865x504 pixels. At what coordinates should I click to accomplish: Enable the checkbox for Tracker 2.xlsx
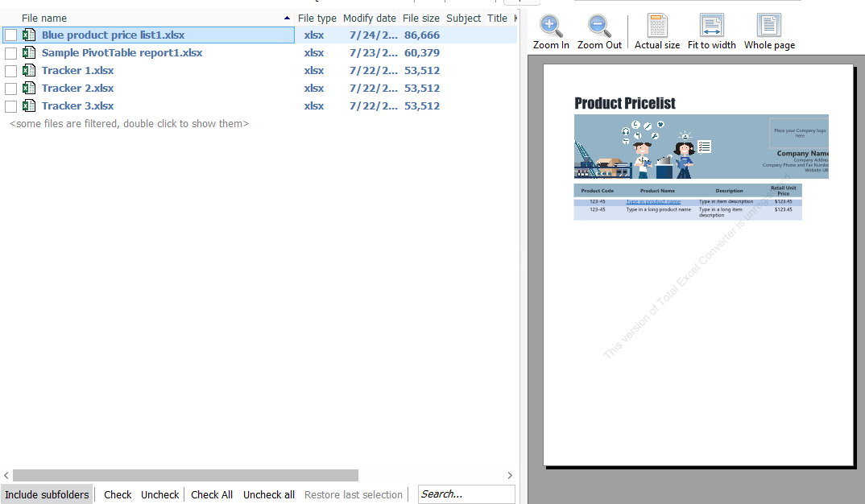tap(10, 88)
